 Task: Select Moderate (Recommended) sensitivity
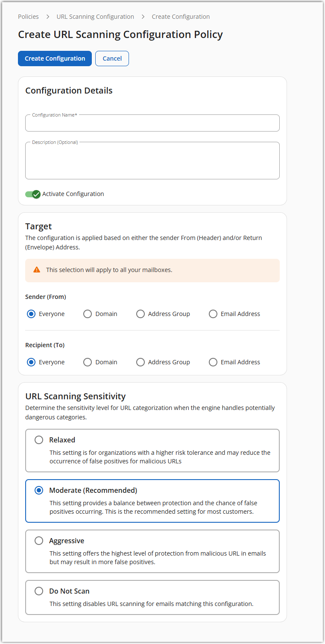click(x=39, y=491)
